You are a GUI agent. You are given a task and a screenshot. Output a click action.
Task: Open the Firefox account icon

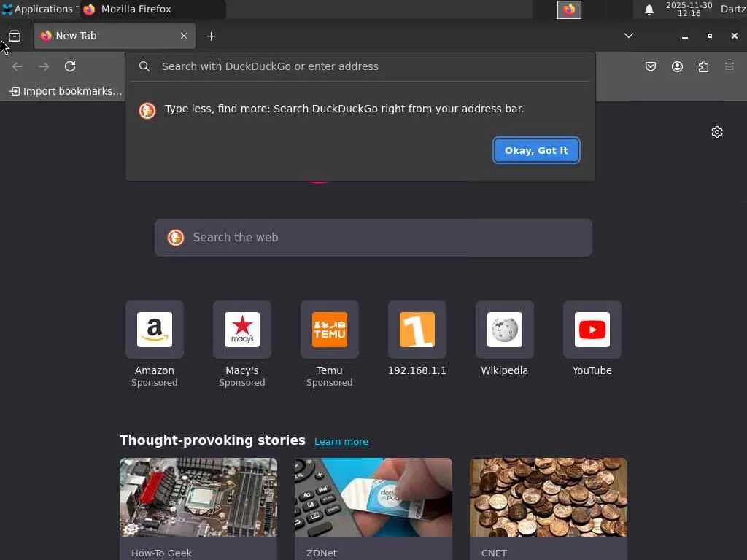(677, 66)
